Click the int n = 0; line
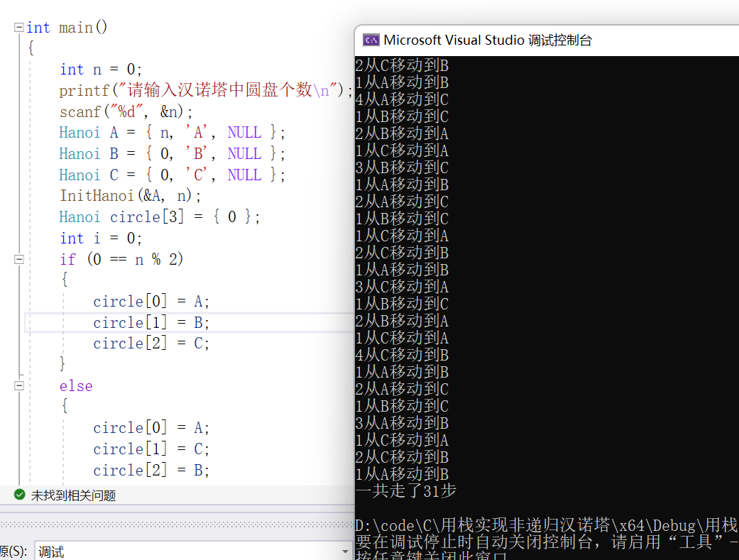 pos(100,70)
